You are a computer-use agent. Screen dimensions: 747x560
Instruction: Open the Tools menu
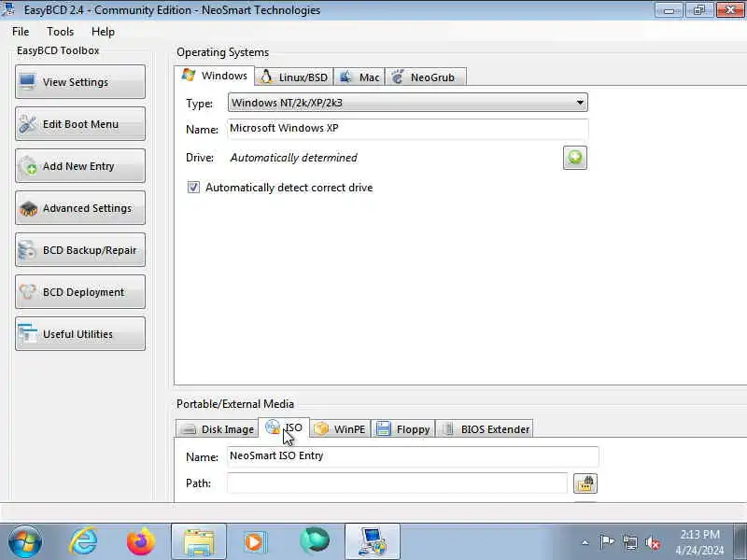click(x=60, y=32)
